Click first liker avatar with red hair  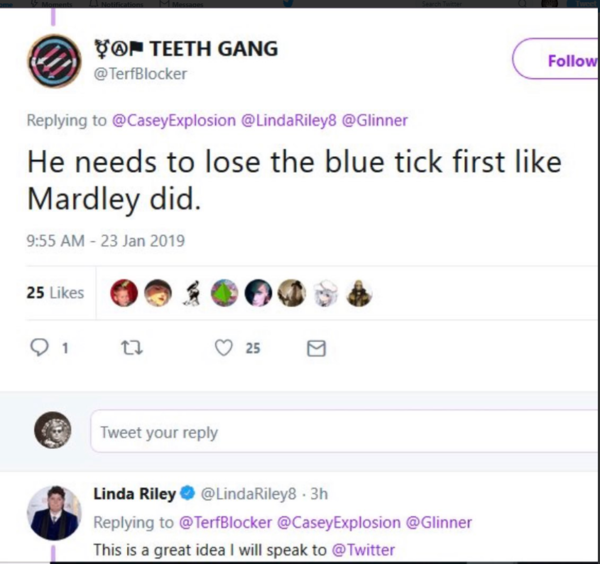124,293
